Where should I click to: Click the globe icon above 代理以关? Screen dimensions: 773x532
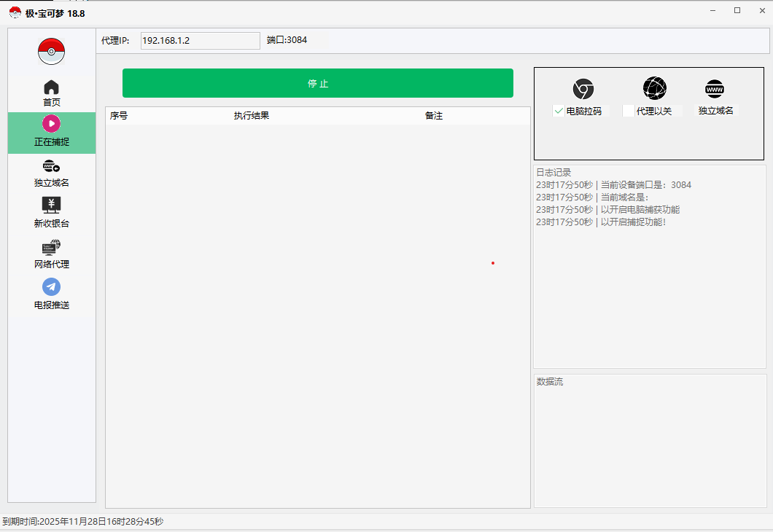pos(654,88)
